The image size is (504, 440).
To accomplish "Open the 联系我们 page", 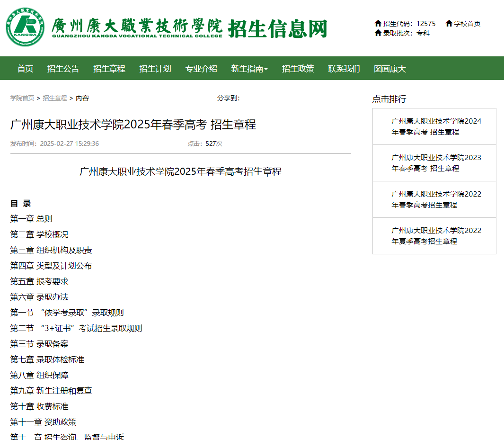I will 343,68.
